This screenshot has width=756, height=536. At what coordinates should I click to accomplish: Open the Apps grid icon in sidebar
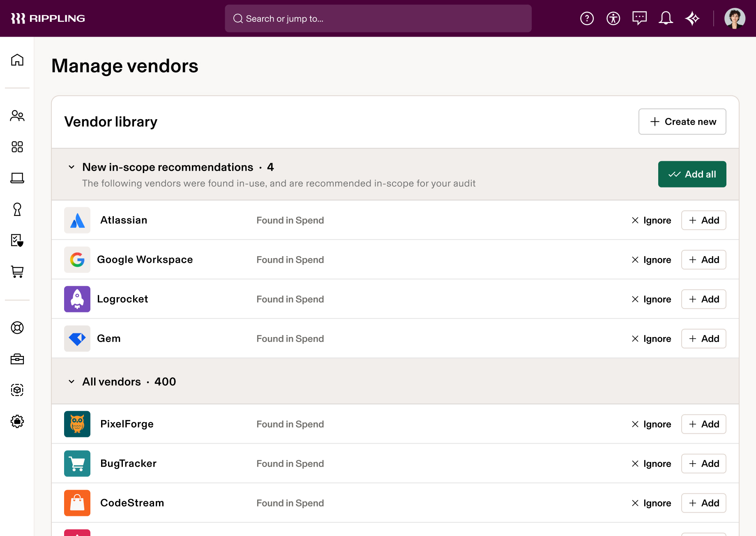[x=17, y=147]
